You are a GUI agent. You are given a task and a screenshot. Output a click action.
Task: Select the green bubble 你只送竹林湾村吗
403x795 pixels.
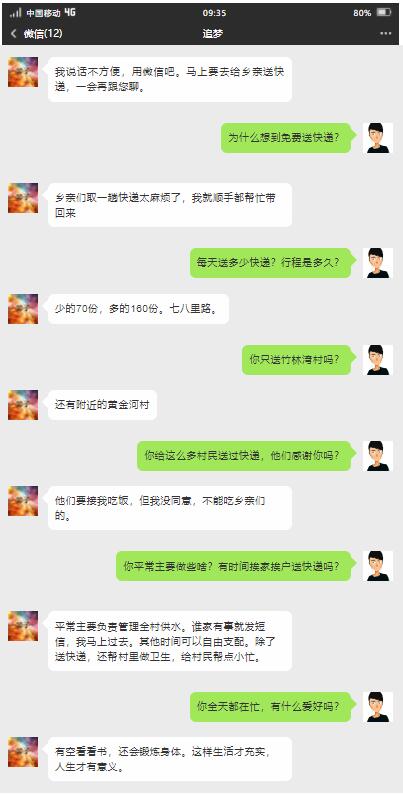(297, 360)
